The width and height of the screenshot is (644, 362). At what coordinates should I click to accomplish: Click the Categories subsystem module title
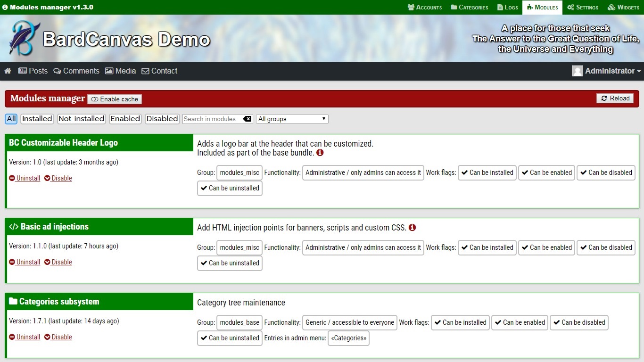[x=59, y=302]
